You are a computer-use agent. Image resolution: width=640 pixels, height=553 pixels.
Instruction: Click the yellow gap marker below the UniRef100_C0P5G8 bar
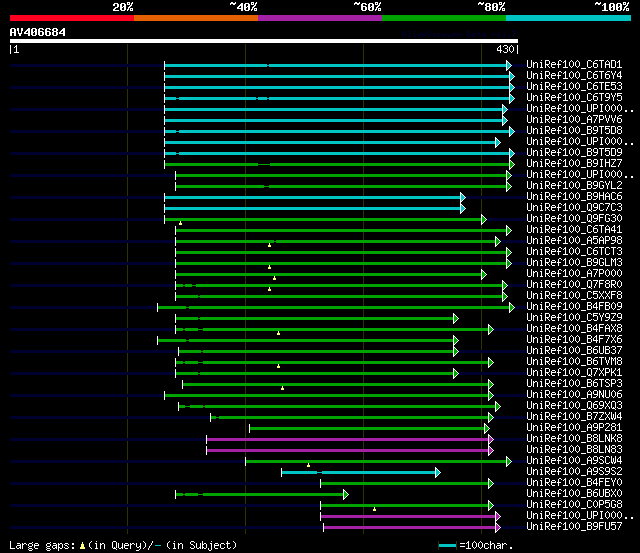pos(374,509)
